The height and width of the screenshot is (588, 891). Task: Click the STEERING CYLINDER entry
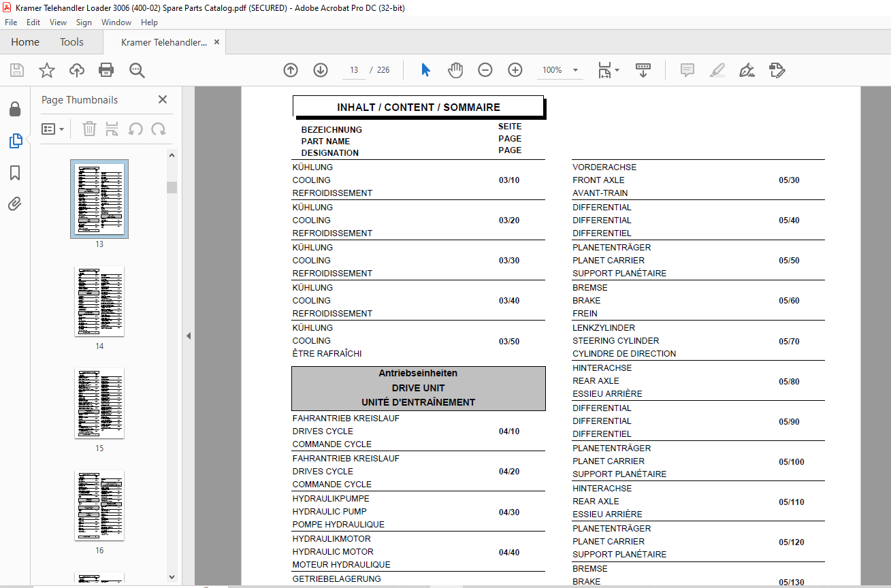(x=615, y=341)
